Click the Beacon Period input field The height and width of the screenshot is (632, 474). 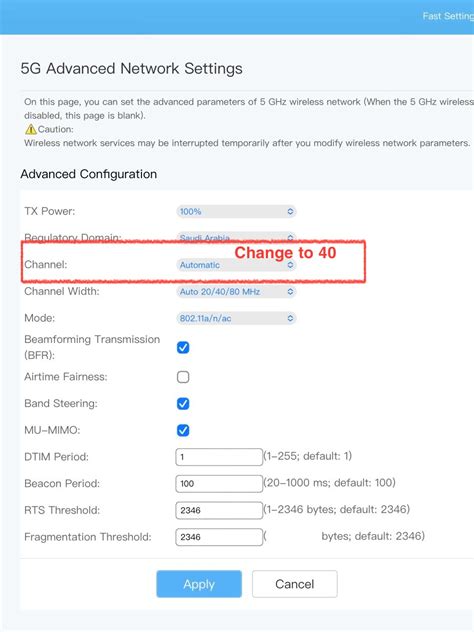(219, 483)
